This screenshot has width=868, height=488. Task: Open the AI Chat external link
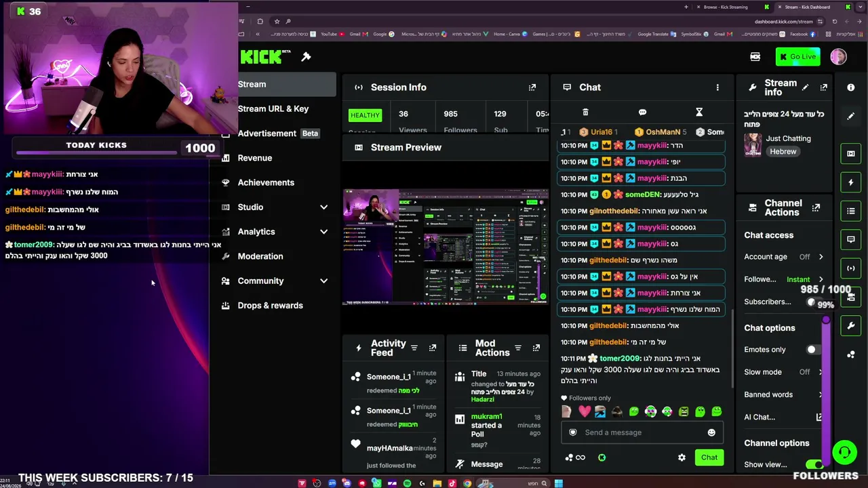click(x=819, y=418)
